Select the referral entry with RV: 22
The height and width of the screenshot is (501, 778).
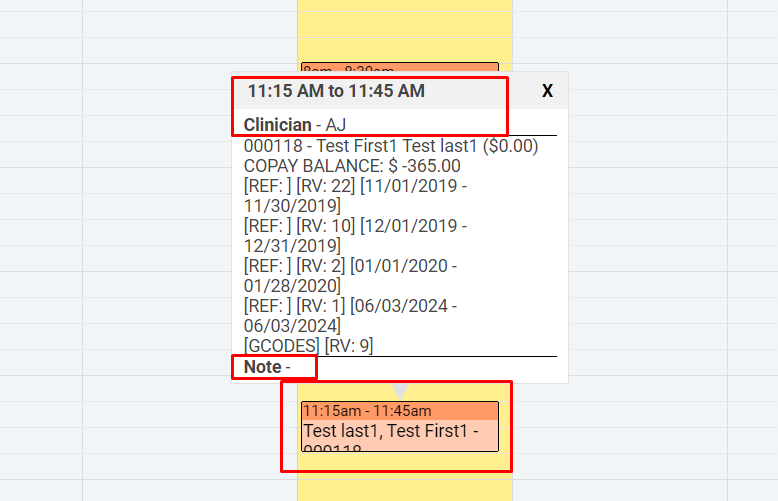pyautogui.click(x=355, y=195)
